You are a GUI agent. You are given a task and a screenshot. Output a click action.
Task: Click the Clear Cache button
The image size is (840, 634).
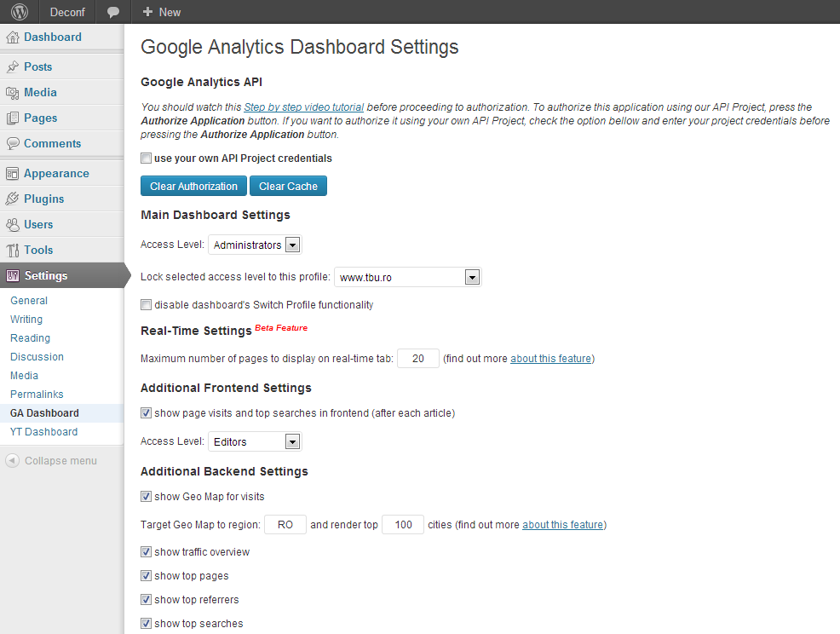[288, 186]
